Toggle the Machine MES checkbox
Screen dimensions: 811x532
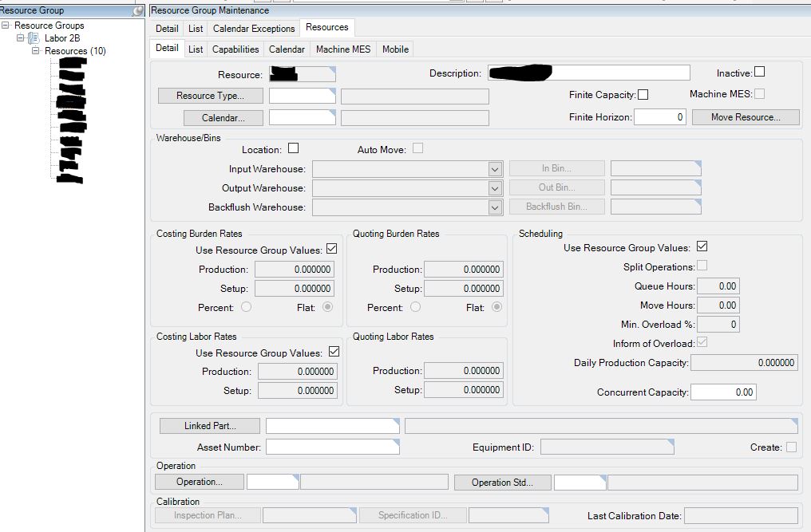(x=759, y=93)
